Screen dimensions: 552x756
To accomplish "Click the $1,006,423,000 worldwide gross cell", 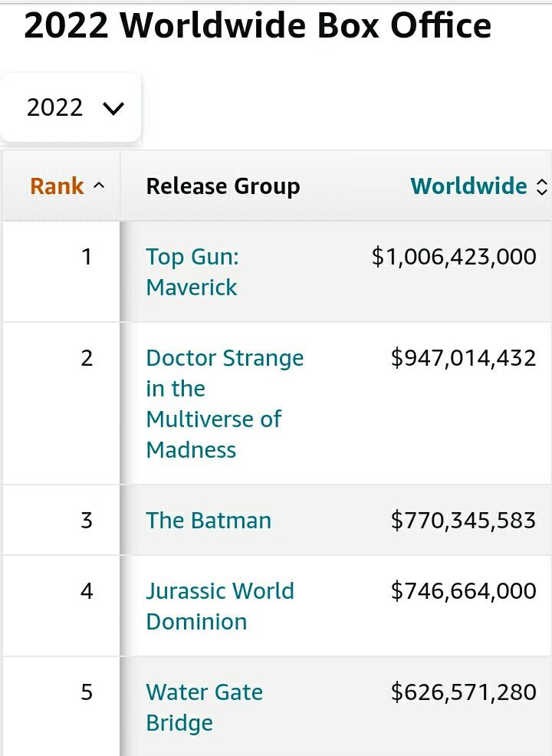I will pos(454,257).
